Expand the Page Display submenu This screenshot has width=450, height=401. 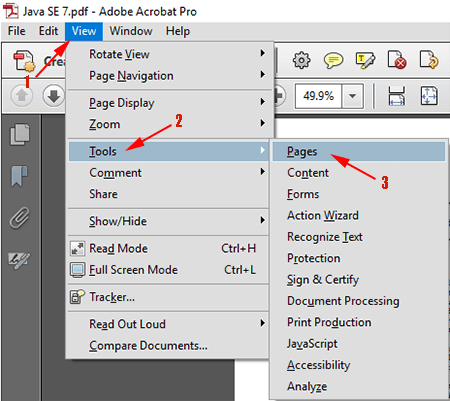point(169,103)
